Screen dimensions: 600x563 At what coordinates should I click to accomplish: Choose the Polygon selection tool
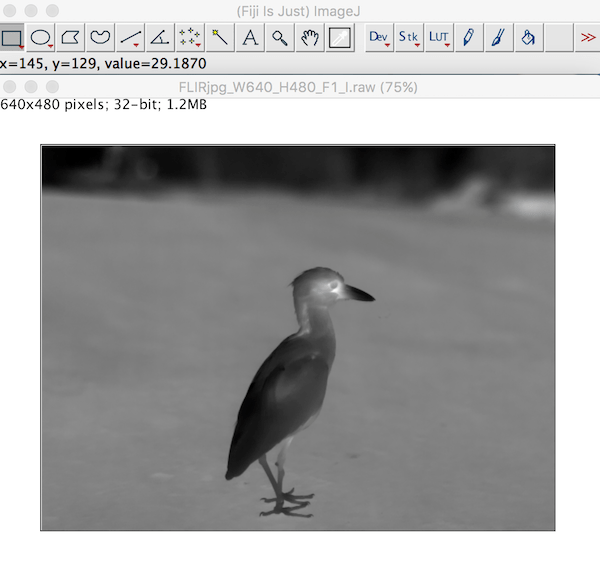pyautogui.click(x=70, y=38)
